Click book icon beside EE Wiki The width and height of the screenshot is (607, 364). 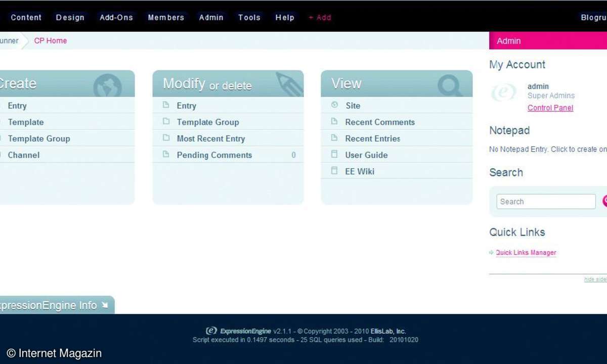[x=334, y=170]
